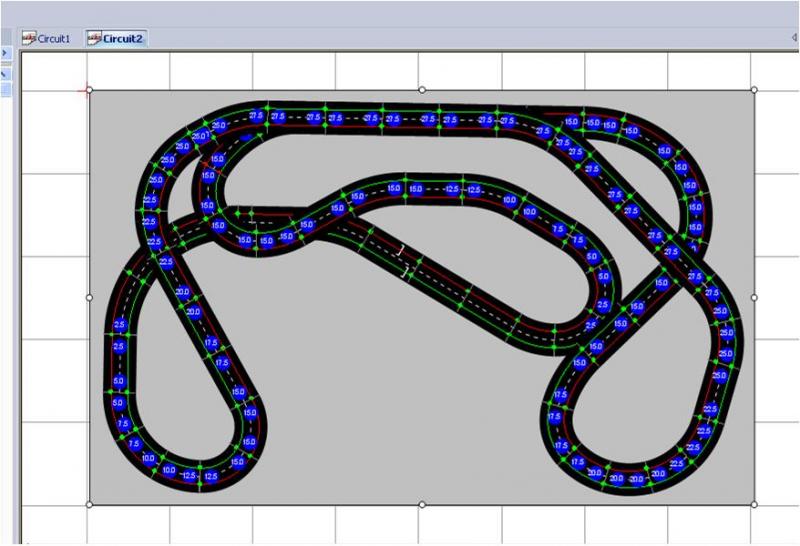Click the top-center selection handle of layout

click(421, 90)
